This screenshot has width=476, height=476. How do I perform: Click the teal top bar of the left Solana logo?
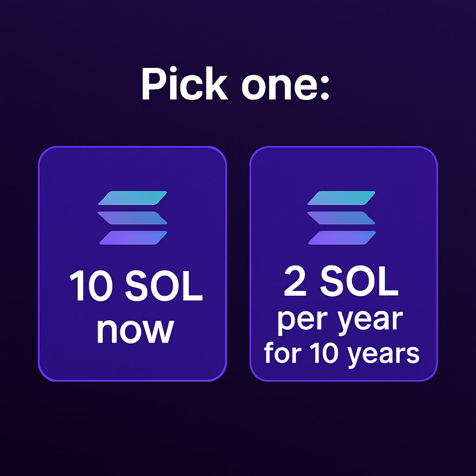click(x=132, y=198)
